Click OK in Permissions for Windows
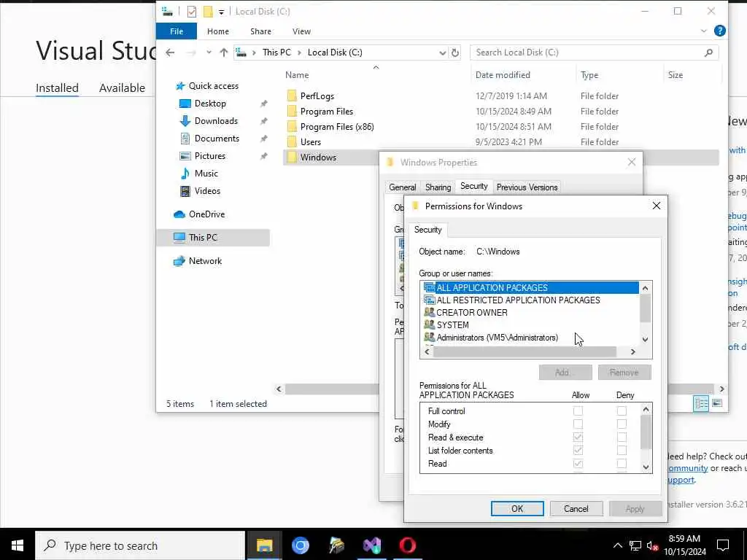The width and height of the screenshot is (747, 560). click(x=517, y=508)
